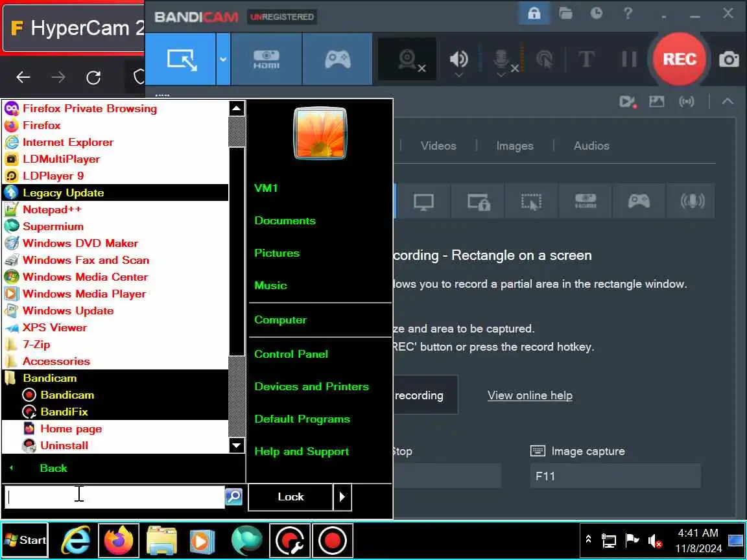The image size is (747, 560).
Task: Click the programs list scroll-up arrow
Action: point(237,109)
